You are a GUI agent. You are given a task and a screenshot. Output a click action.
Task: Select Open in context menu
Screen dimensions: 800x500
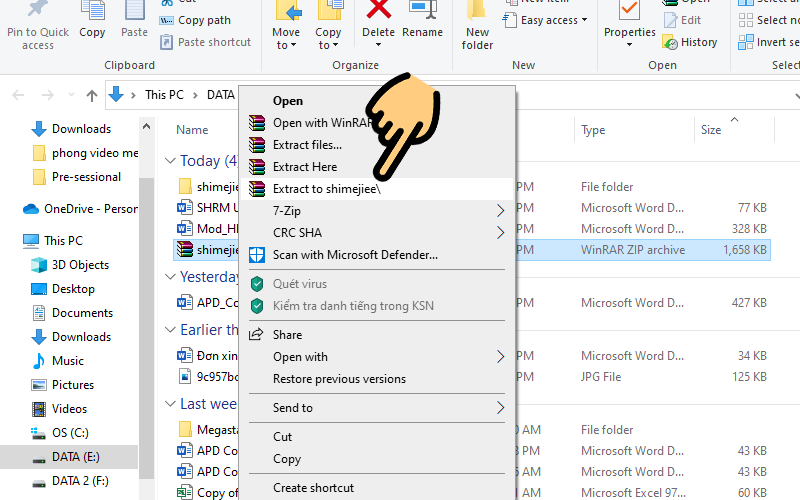[377, 101]
